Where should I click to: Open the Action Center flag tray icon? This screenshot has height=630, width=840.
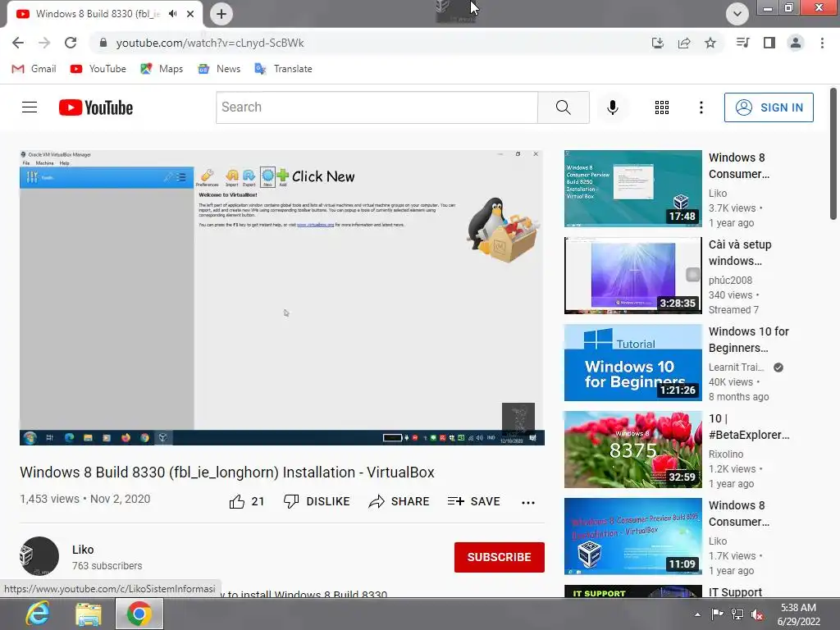click(x=717, y=614)
